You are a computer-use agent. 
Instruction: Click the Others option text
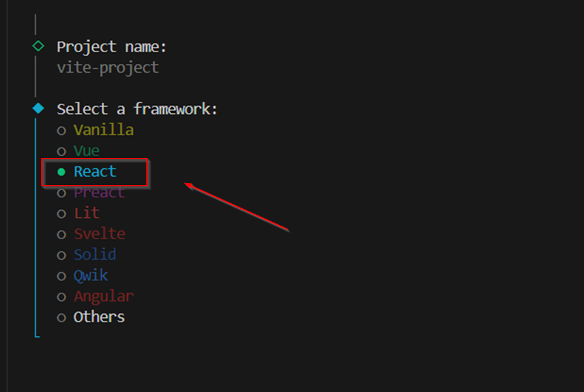pos(99,317)
